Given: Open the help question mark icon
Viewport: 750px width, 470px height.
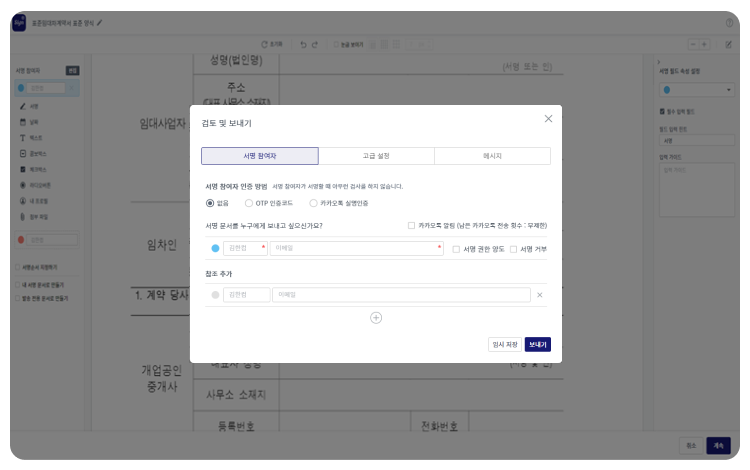Looking at the screenshot, I should tap(729, 22).
